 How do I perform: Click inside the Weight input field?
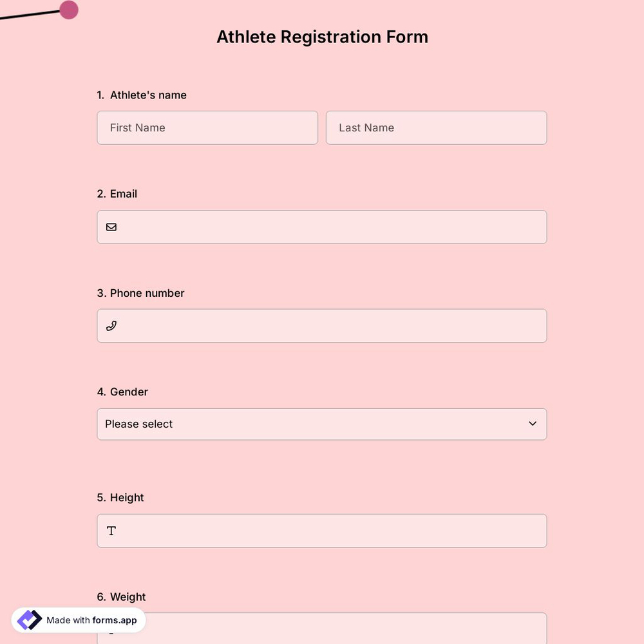[322, 630]
